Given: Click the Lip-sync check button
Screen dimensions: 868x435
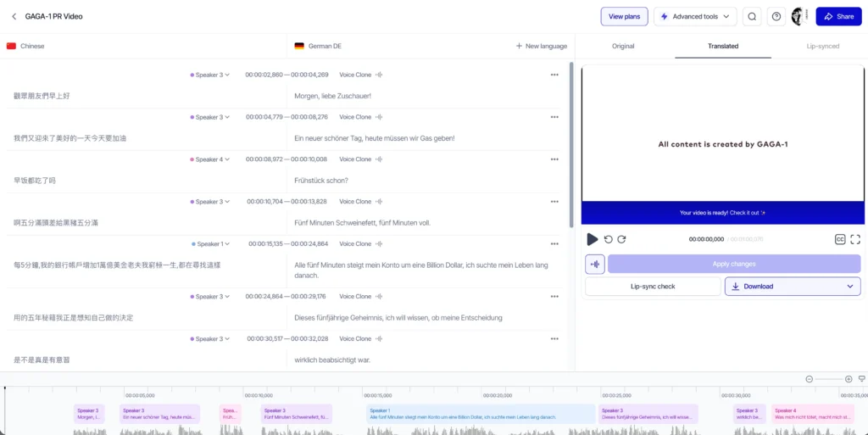Looking at the screenshot, I should pos(653,287).
